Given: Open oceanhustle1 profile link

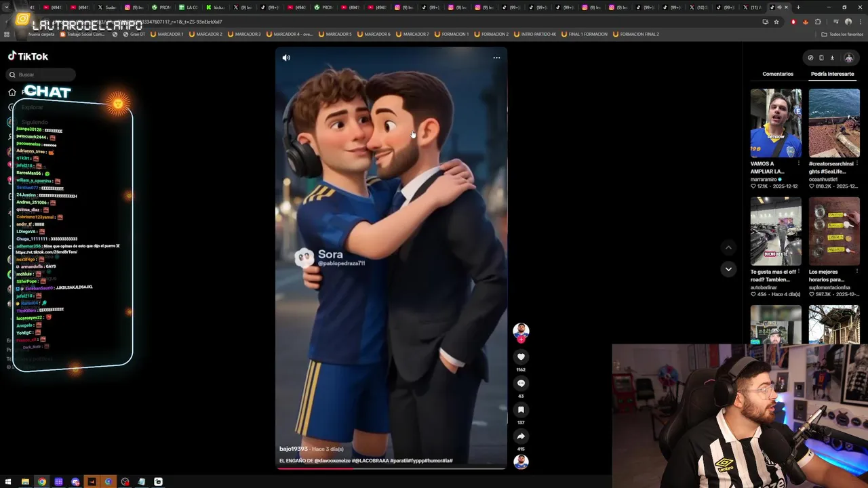Looking at the screenshot, I should [x=825, y=180].
